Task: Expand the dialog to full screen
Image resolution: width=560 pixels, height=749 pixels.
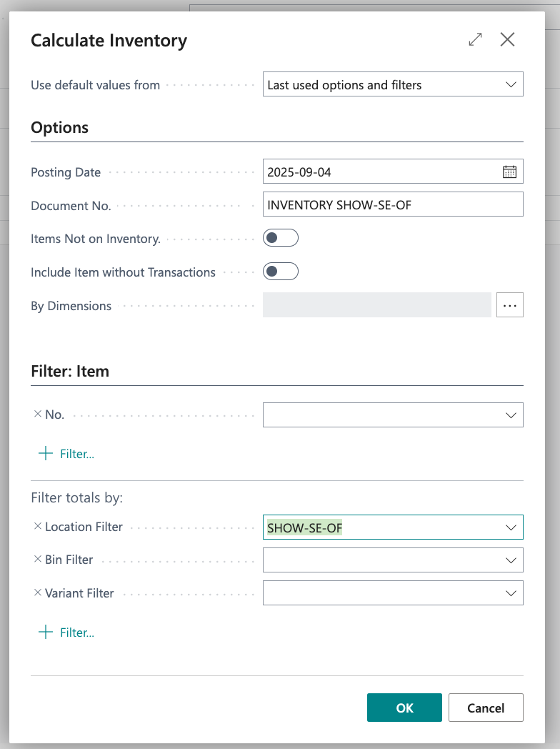Action: point(475,40)
